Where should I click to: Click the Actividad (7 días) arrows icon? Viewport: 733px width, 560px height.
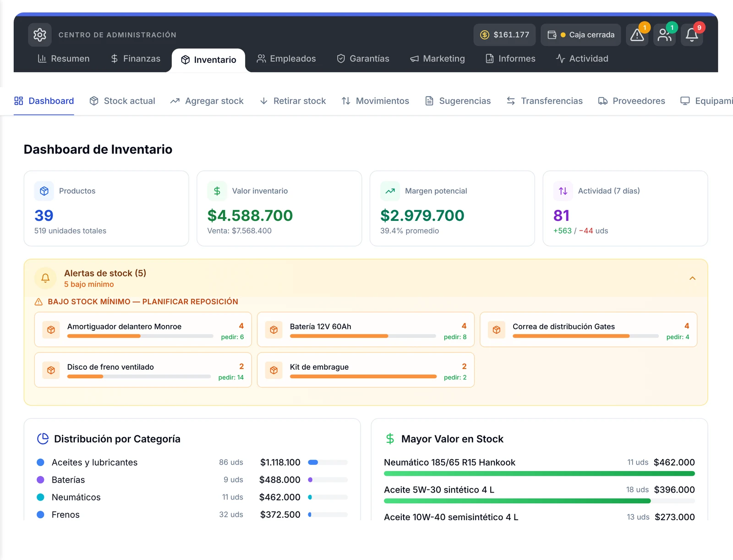click(563, 191)
